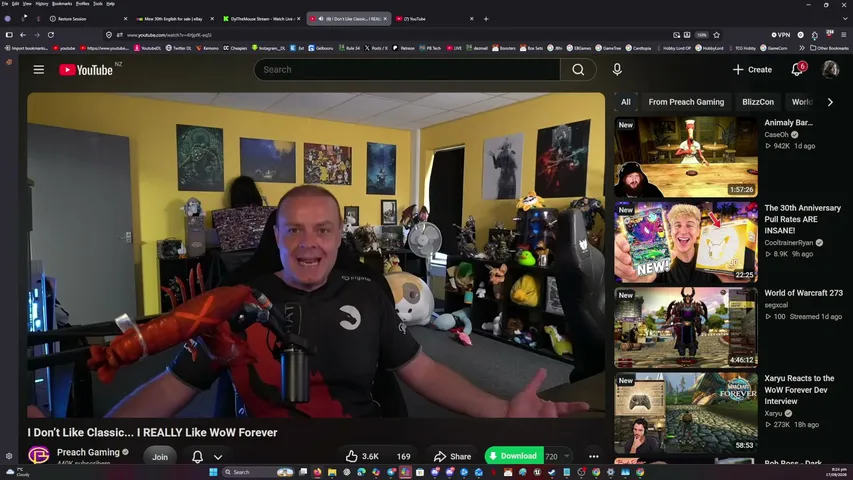Switch to the (7) YouTube tab
The height and width of the screenshot is (480, 853).
coord(435,19)
